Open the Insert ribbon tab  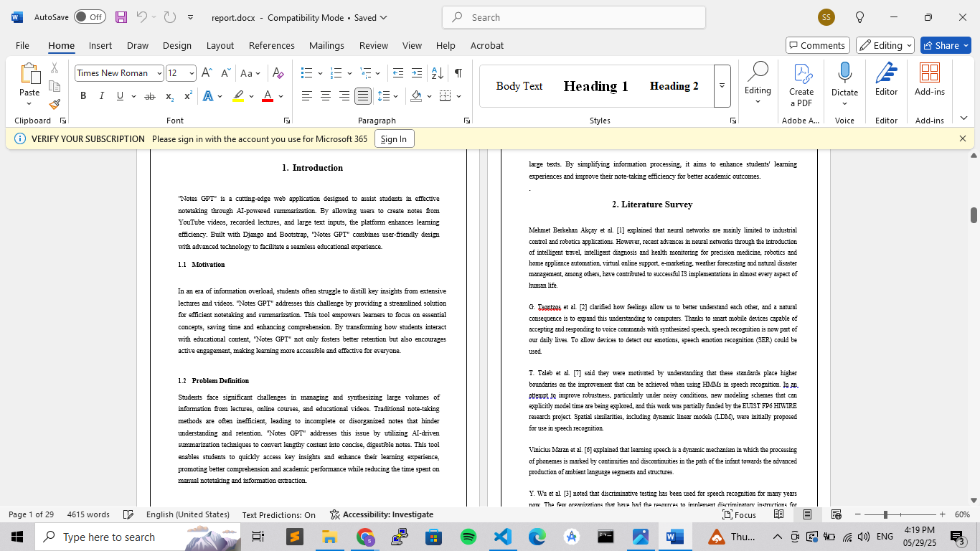point(100,45)
